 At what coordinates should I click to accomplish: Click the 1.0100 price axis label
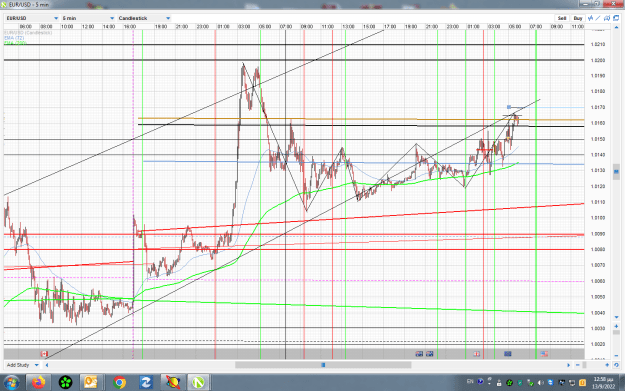(598, 218)
